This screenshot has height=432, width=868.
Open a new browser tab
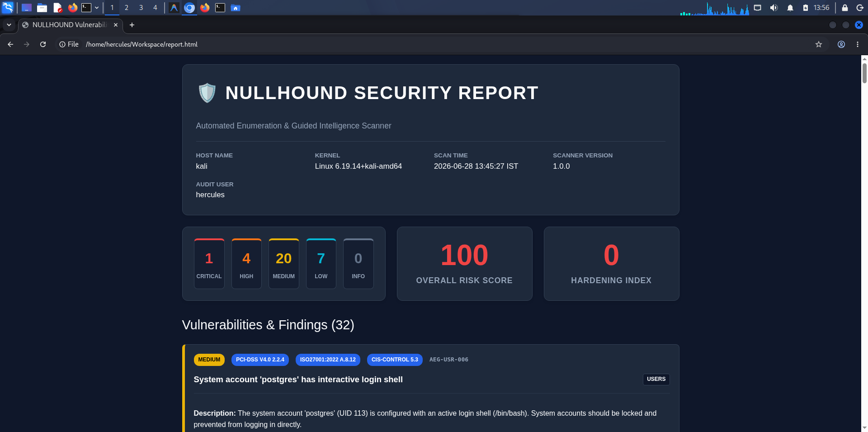coord(132,25)
